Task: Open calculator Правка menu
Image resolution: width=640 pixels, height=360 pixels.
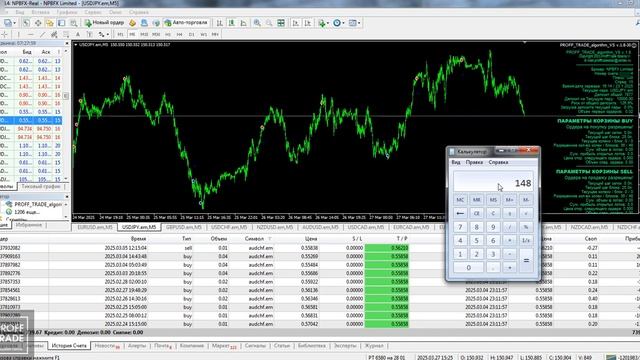Action: click(x=474, y=162)
